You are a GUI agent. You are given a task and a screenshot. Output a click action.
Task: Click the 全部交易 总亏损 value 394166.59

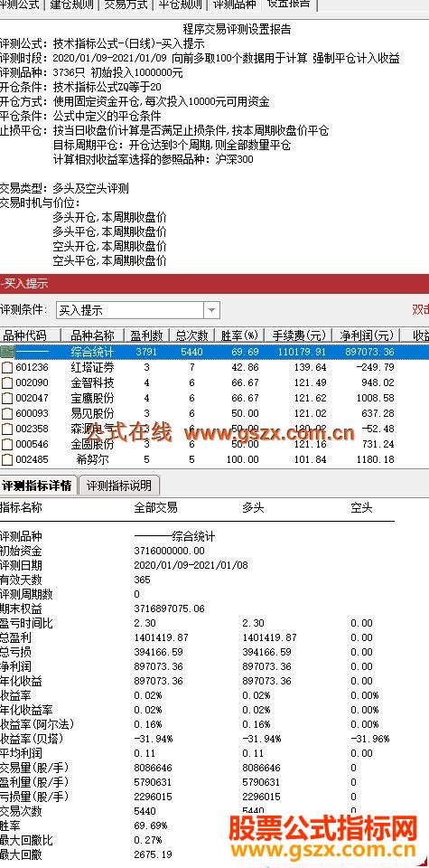click(159, 652)
